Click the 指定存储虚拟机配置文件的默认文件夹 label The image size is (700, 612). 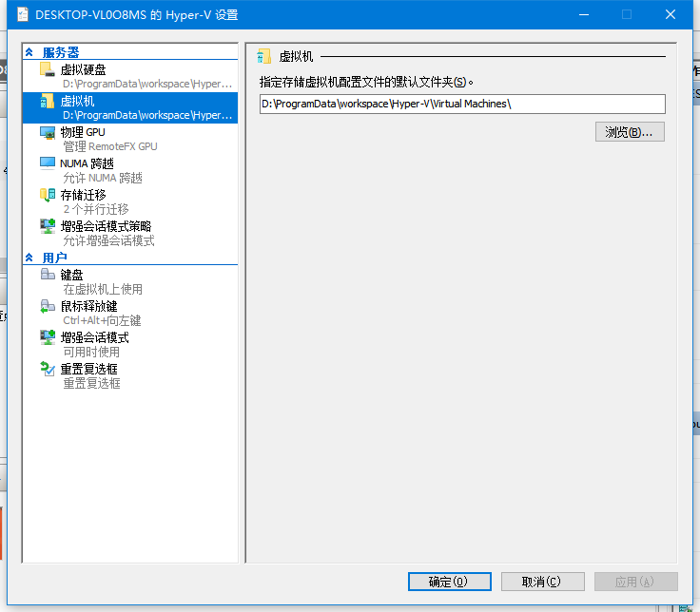tap(366, 82)
